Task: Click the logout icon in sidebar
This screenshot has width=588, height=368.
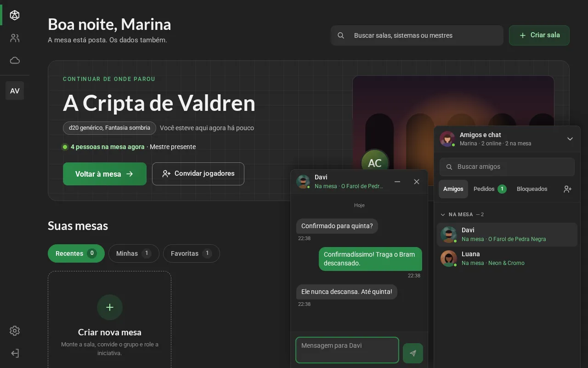Action: tap(15, 353)
